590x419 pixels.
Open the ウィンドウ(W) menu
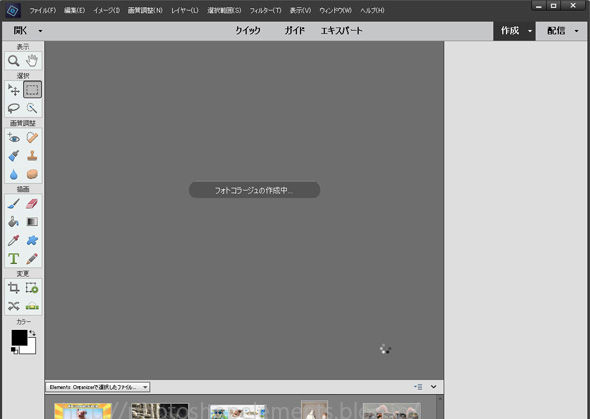(336, 11)
